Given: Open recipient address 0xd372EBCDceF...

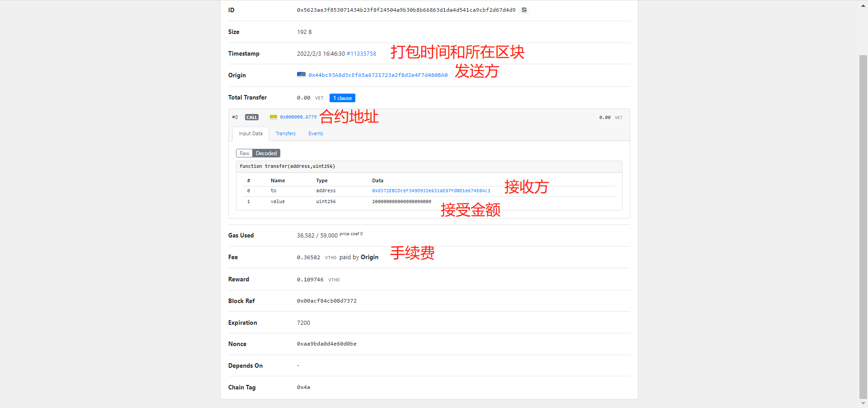Looking at the screenshot, I should tap(431, 190).
